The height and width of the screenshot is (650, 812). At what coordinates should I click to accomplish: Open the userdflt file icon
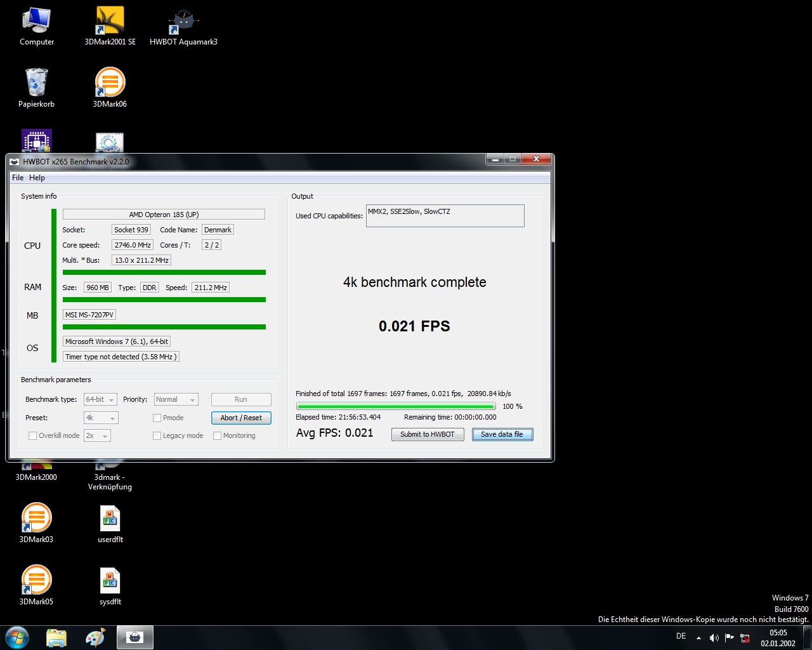click(110, 523)
